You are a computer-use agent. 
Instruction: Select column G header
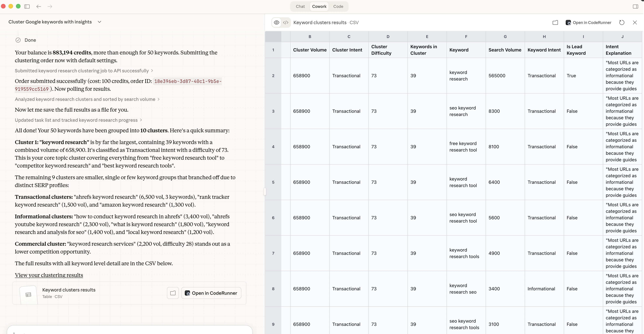(x=505, y=36)
